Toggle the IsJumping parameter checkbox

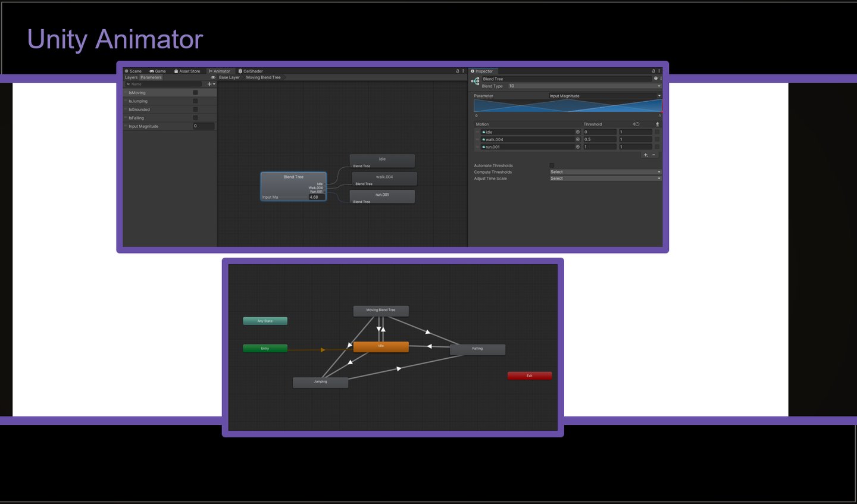[195, 101]
